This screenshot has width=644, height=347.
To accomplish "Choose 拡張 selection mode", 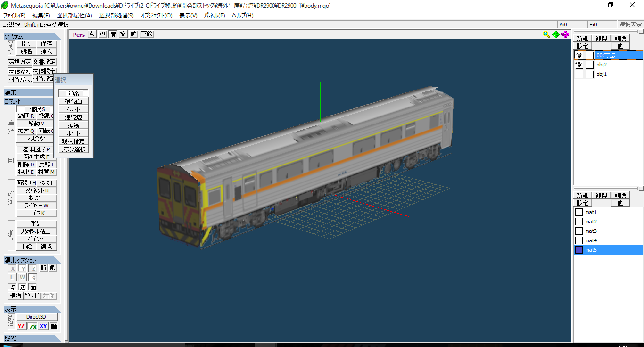I will pos(74,125).
